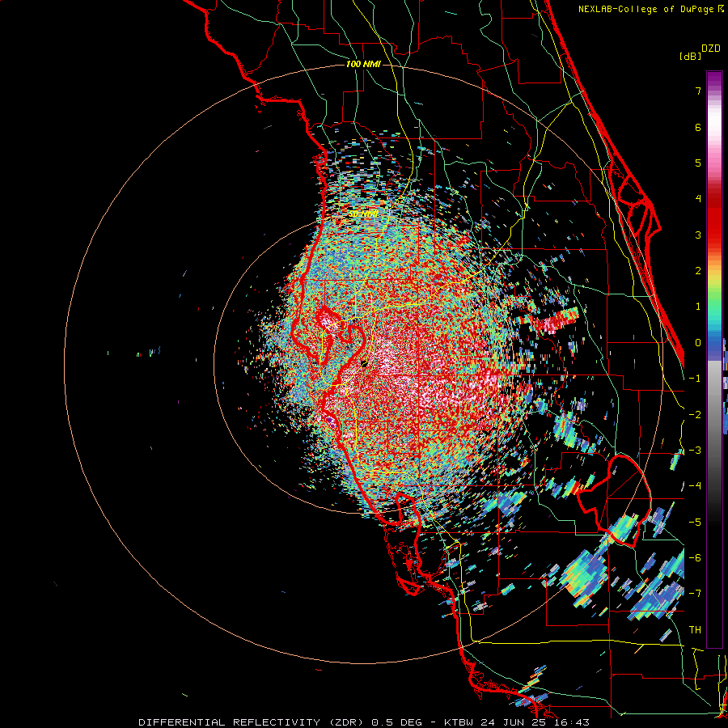Click the 24 JUN 25 date text
The image size is (728, 728).
pyautogui.click(x=512, y=722)
